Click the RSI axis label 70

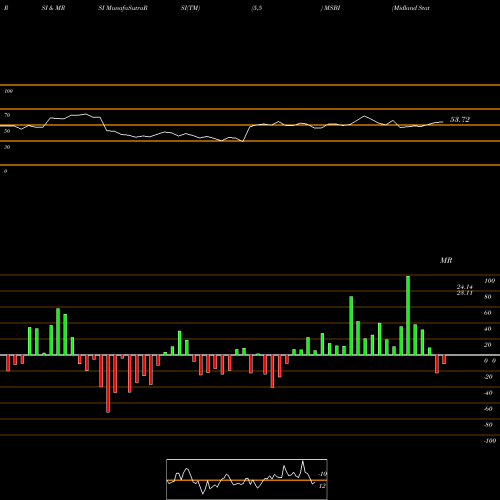(7, 115)
